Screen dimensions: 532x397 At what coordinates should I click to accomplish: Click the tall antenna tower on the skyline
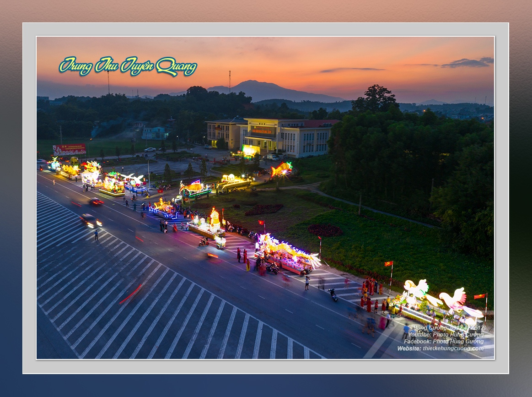[x=230, y=81]
